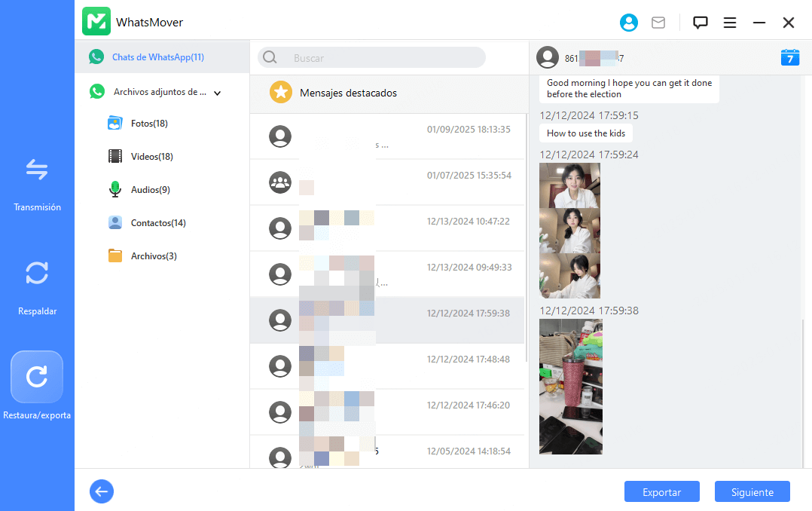
Task: Click the mail envelope icon
Action: tap(658, 23)
